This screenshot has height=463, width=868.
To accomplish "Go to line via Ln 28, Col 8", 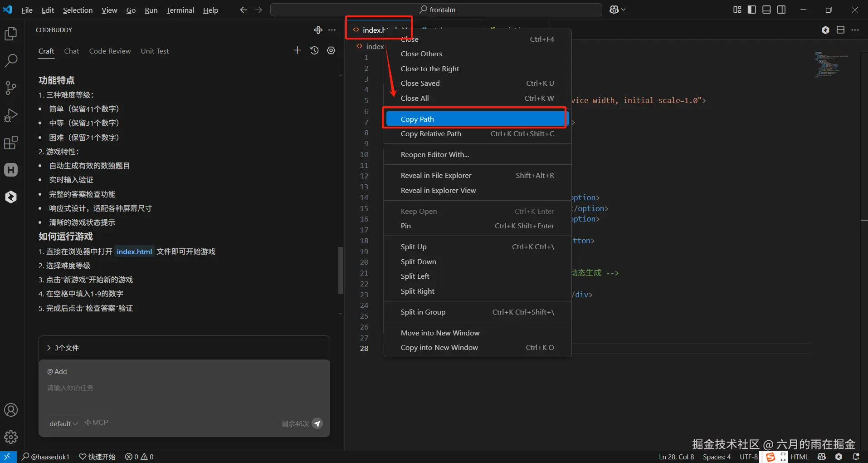I will coord(676,457).
